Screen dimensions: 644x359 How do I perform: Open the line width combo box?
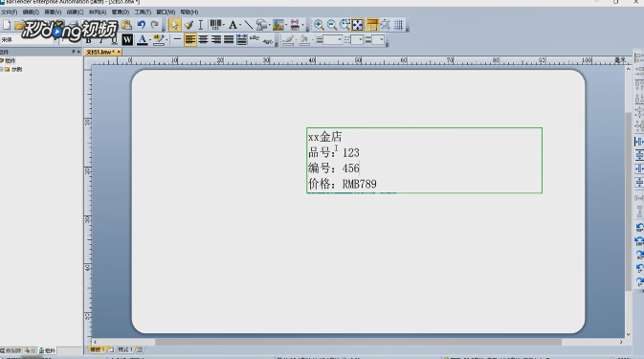[x=333, y=40]
